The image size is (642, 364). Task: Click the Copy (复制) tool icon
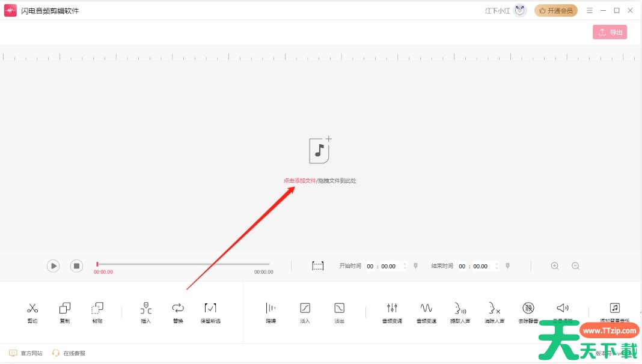click(x=65, y=308)
